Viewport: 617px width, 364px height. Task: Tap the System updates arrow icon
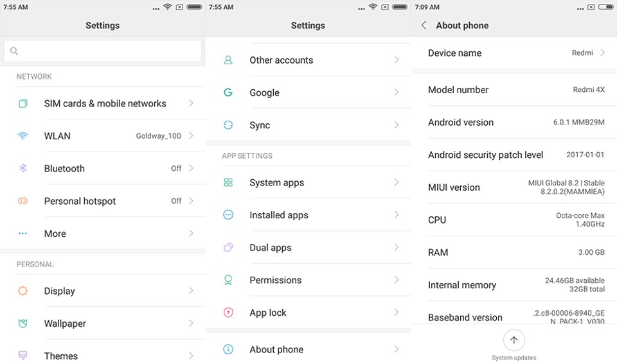pos(514,340)
